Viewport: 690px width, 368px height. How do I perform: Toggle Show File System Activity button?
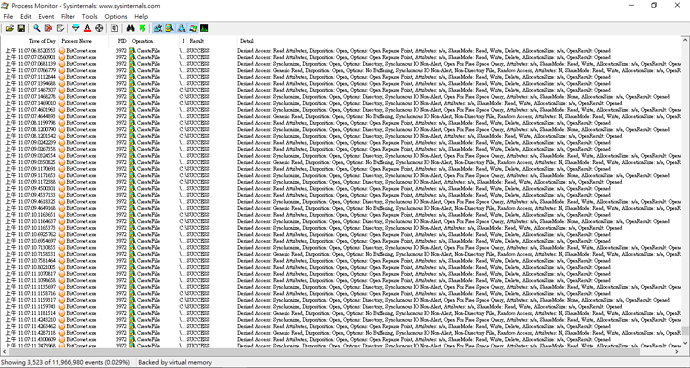(x=169, y=28)
